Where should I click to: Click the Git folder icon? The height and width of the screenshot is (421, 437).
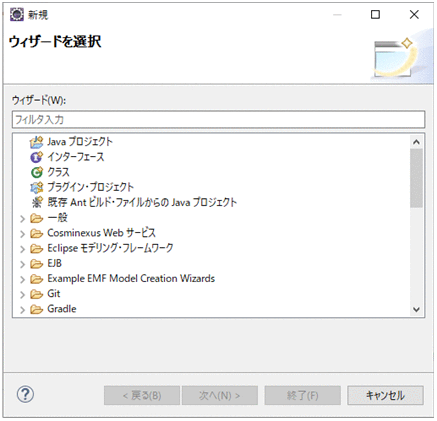pyautogui.click(x=37, y=294)
